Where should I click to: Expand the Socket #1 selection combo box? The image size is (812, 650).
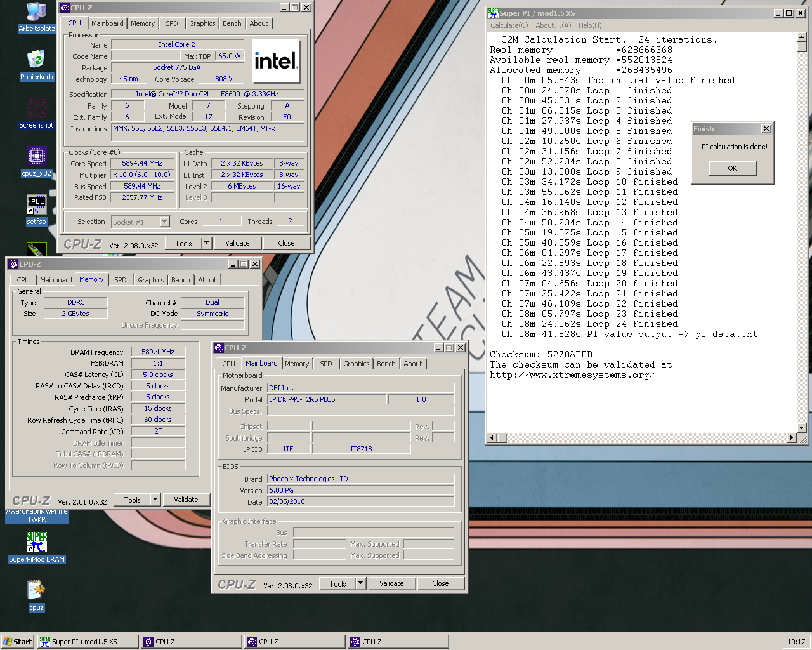pos(165,222)
